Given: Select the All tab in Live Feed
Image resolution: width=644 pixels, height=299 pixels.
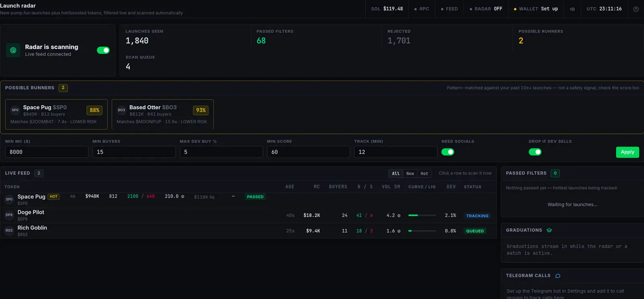Looking at the screenshot, I should click(x=396, y=173).
